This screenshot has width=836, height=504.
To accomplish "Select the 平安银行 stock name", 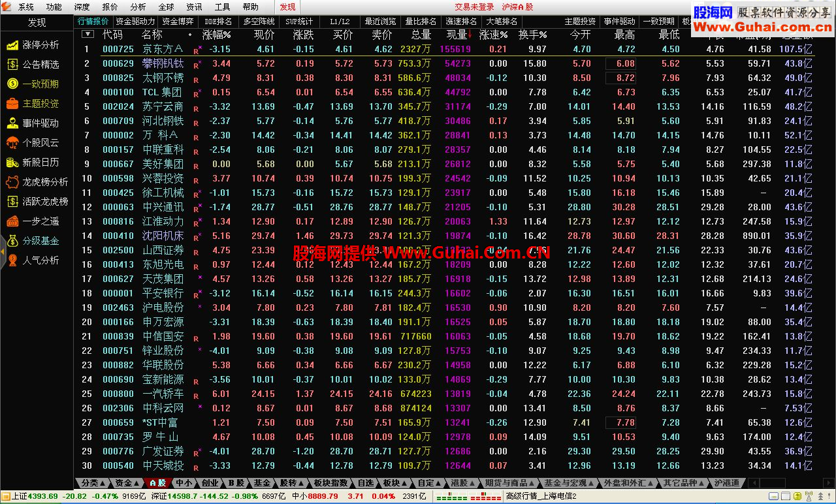I will (163, 294).
